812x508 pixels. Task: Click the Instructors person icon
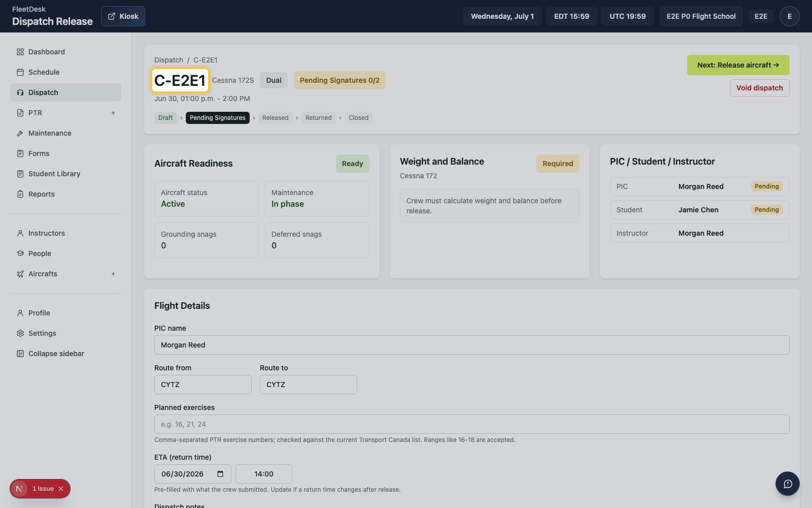point(20,233)
